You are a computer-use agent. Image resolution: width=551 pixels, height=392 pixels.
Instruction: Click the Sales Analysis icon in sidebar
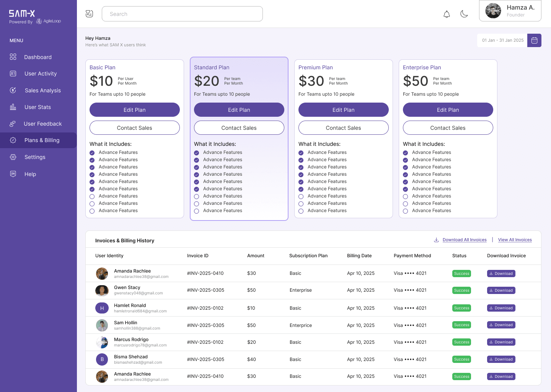13,90
